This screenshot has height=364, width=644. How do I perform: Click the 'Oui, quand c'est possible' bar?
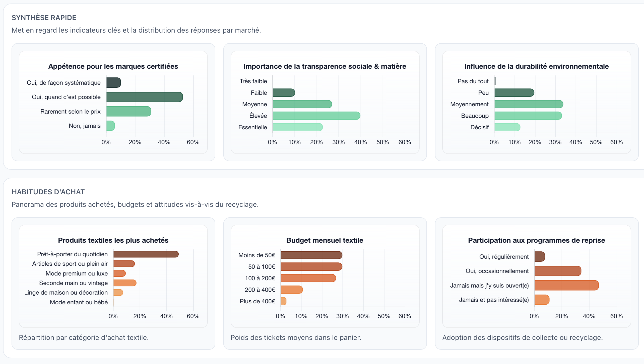click(x=144, y=97)
